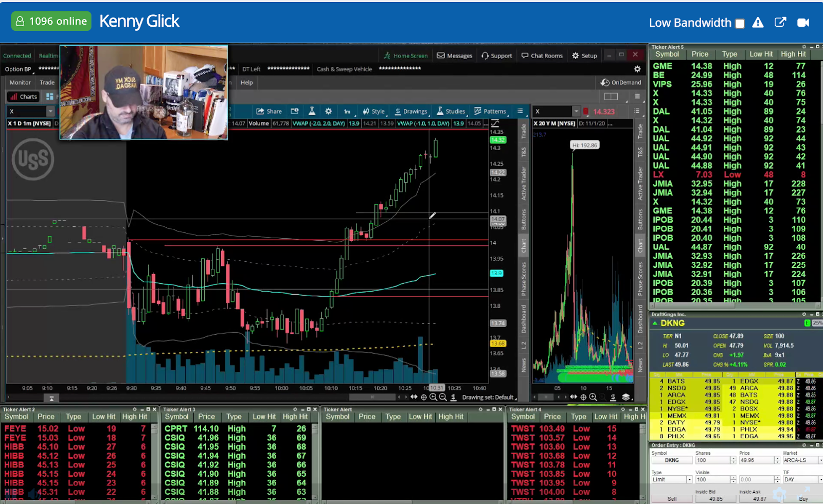Toggle the video camera icon
The width and height of the screenshot is (823, 504).
tap(803, 23)
